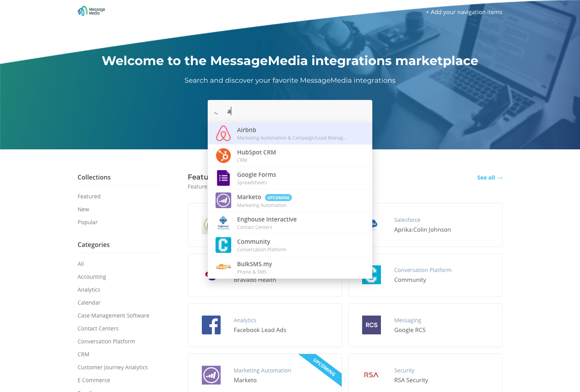Select the Analytics category in sidebar
The width and height of the screenshot is (580, 392).
pos(89,290)
